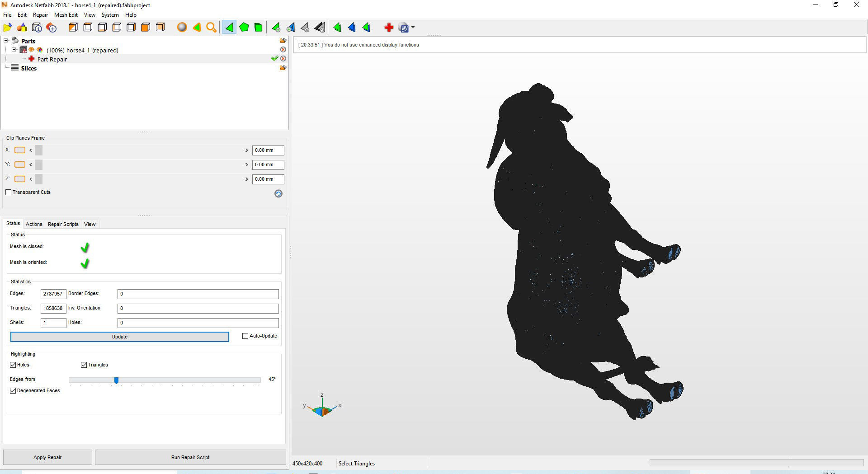Open the dropdown arrow beside the round blue icon
Screen dimensions: 868x474
pyautogui.click(x=413, y=28)
